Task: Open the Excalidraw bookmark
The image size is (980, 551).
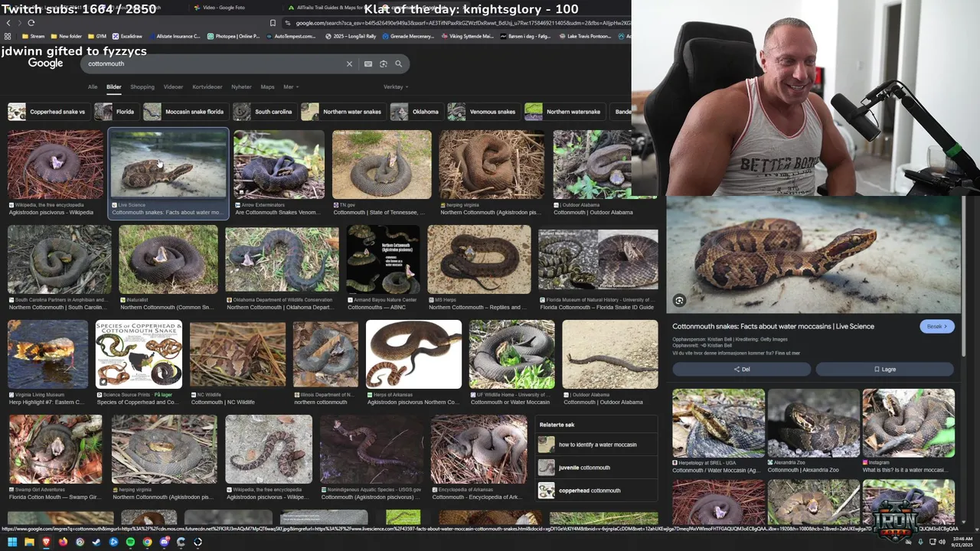Action: point(127,36)
